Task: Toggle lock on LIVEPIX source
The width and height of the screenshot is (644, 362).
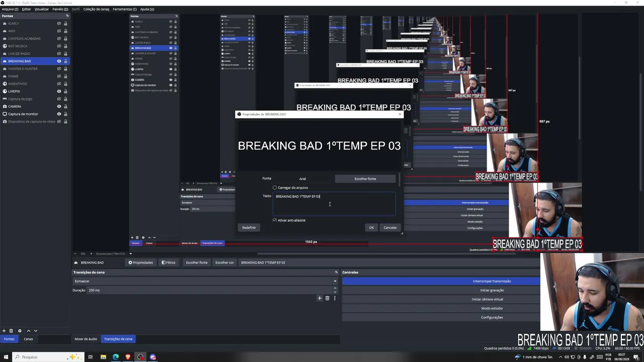Action: click(x=65, y=92)
